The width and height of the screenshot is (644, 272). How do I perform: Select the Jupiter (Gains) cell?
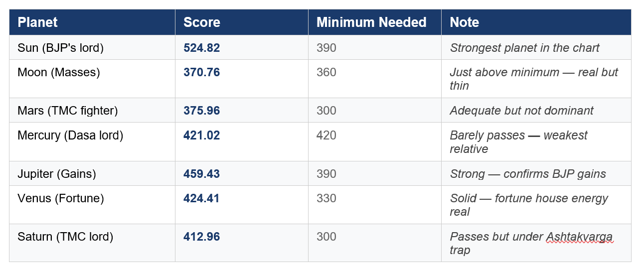[x=57, y=174]
